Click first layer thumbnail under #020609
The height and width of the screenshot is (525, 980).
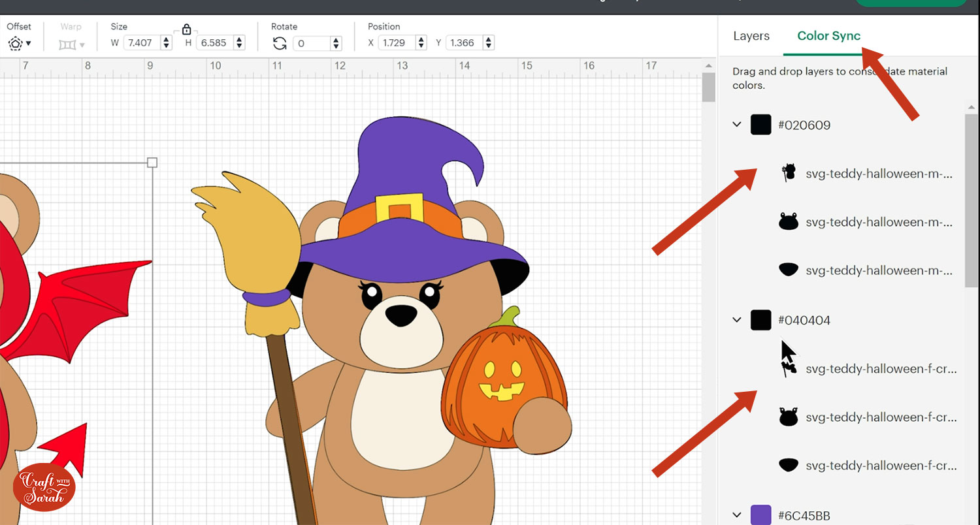pyautogui.click(x=789, y=173)
